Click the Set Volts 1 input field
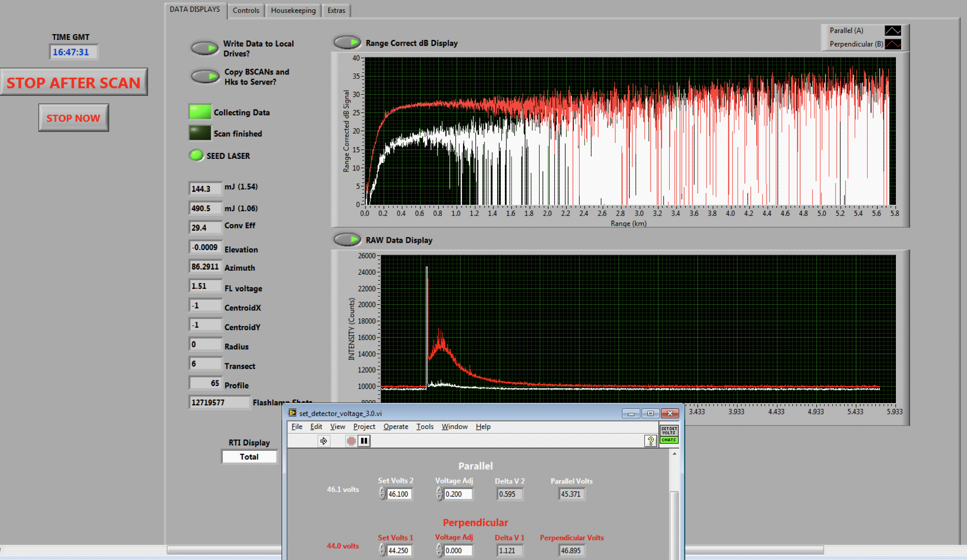 [399, 551]
